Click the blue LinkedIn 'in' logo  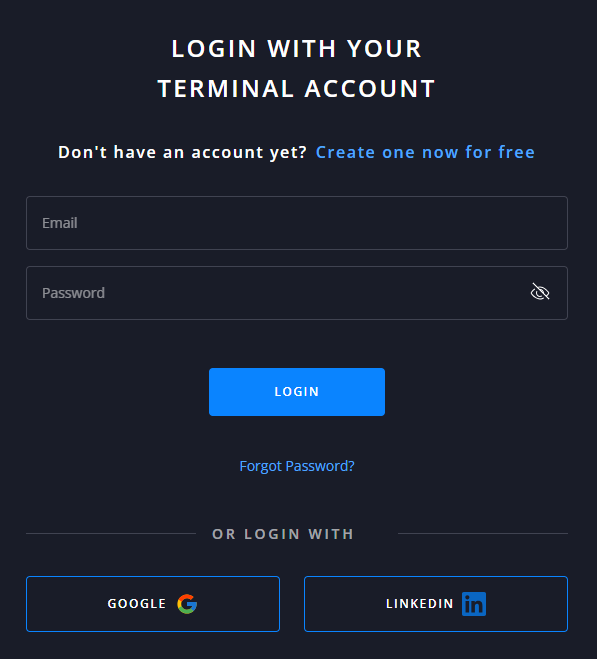pyautogui.click(x=474, y=604)
